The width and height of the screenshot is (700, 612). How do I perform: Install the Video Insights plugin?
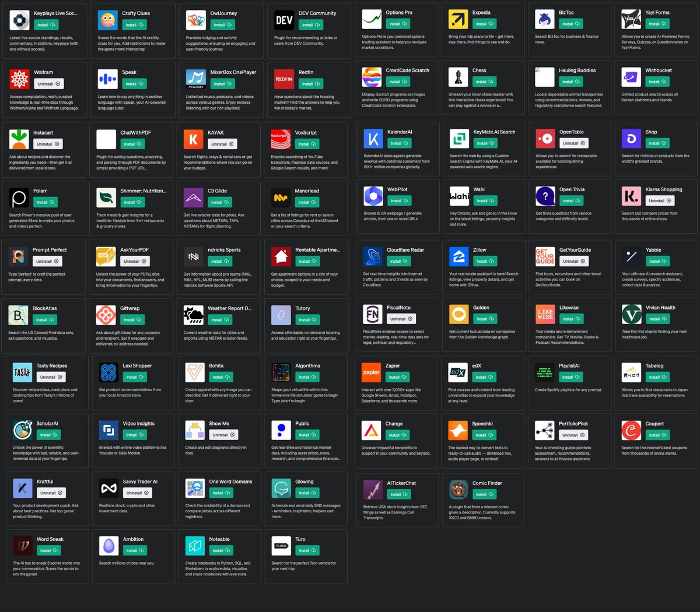[x=135, y=435]
